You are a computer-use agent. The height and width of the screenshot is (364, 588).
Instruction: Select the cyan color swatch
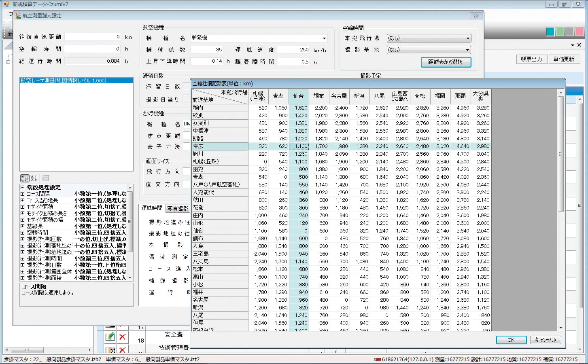[x=550, y=32]
